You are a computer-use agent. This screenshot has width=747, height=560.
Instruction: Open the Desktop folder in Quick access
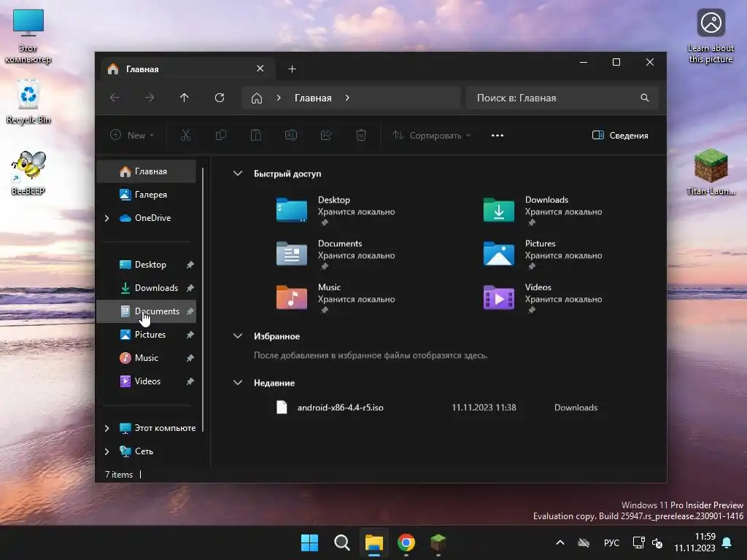click(x=336, y=210)
